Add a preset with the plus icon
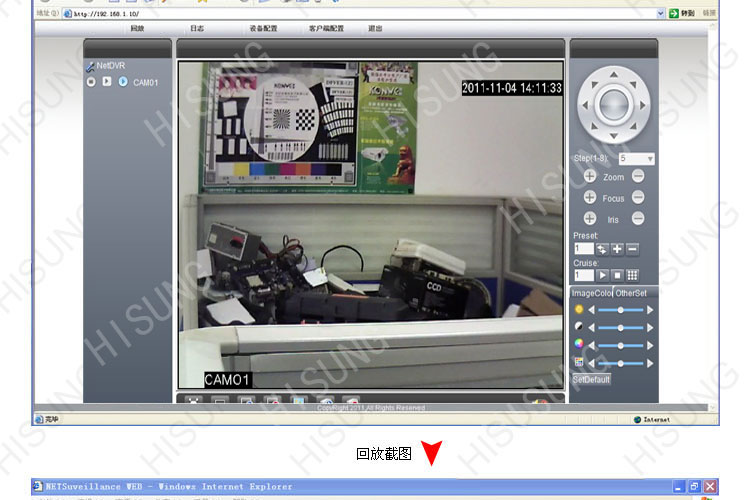 click(x=617, y=248)
